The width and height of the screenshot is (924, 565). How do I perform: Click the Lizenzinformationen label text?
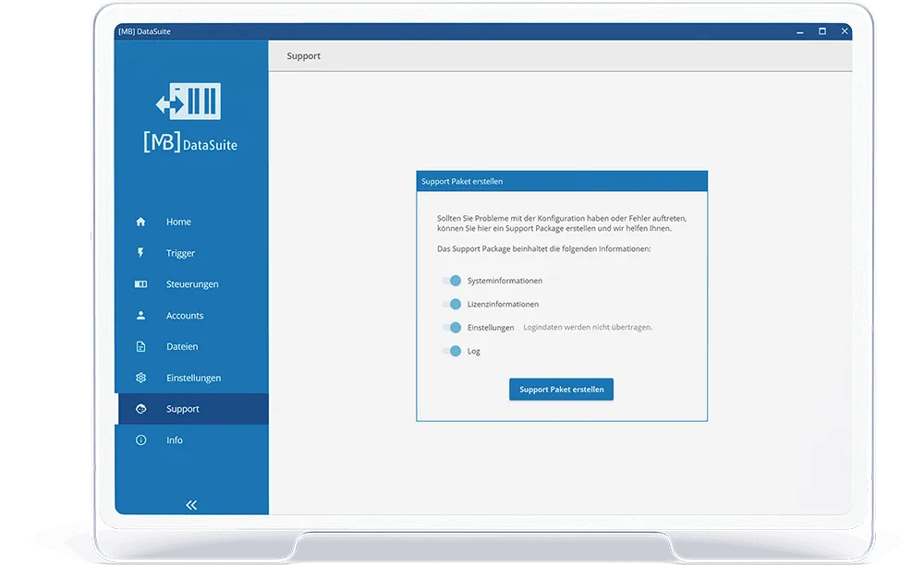[504, 305]
